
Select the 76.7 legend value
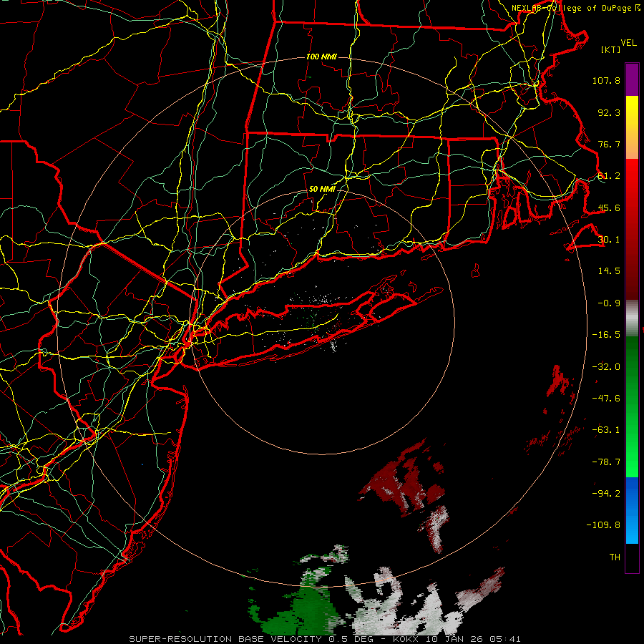click(x=609, y=144)
